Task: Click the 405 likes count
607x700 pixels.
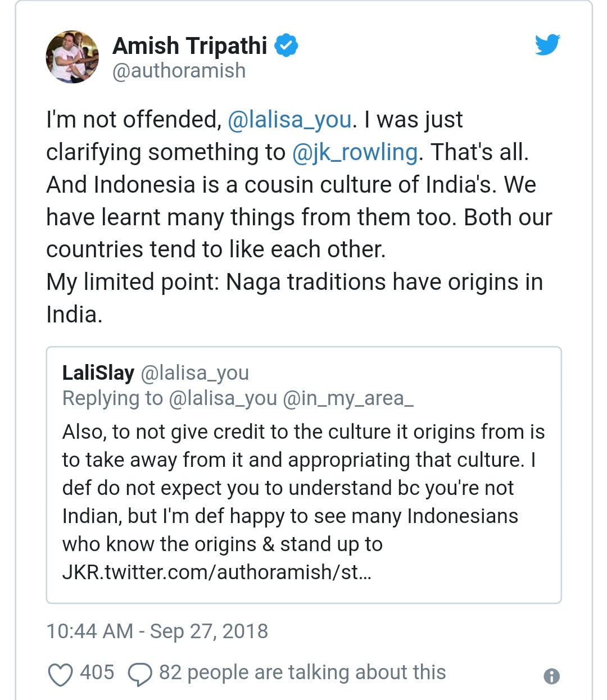Action: (97, 672)
